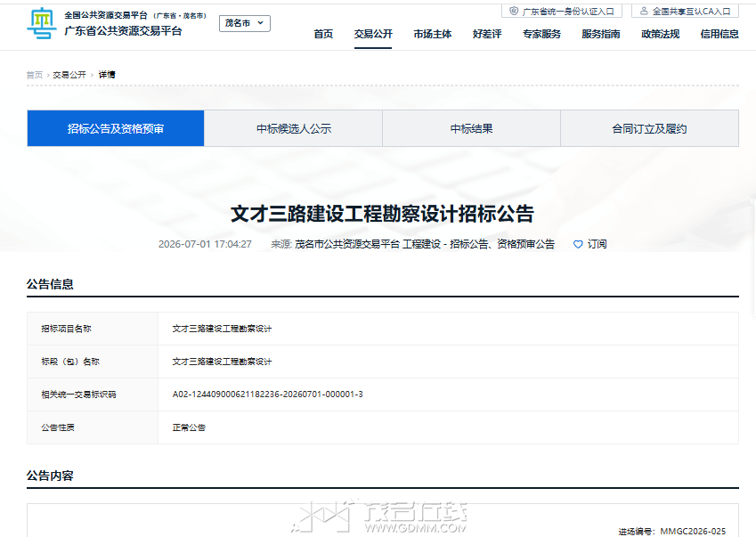The height and width of the screenshot is (537, 756).
Task: Open the 全国共享互认CA入口 link
Action: pyautogui.click(x=685, y=11)
